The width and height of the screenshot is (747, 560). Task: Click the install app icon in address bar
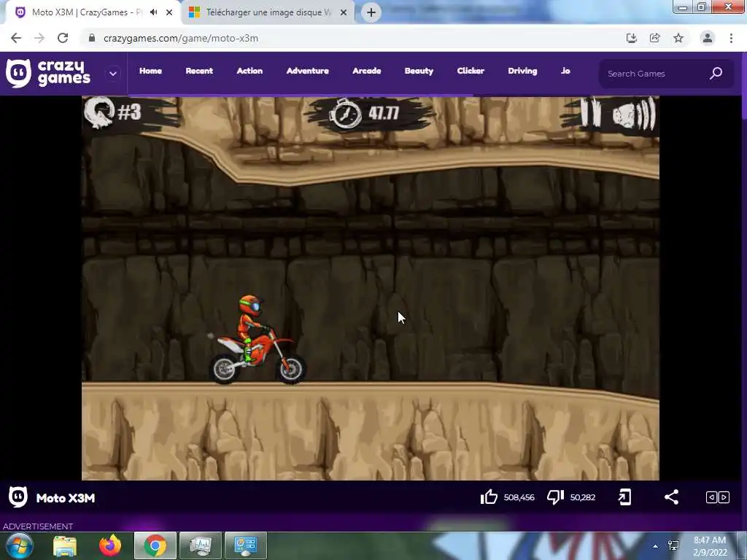coord(632,38)
